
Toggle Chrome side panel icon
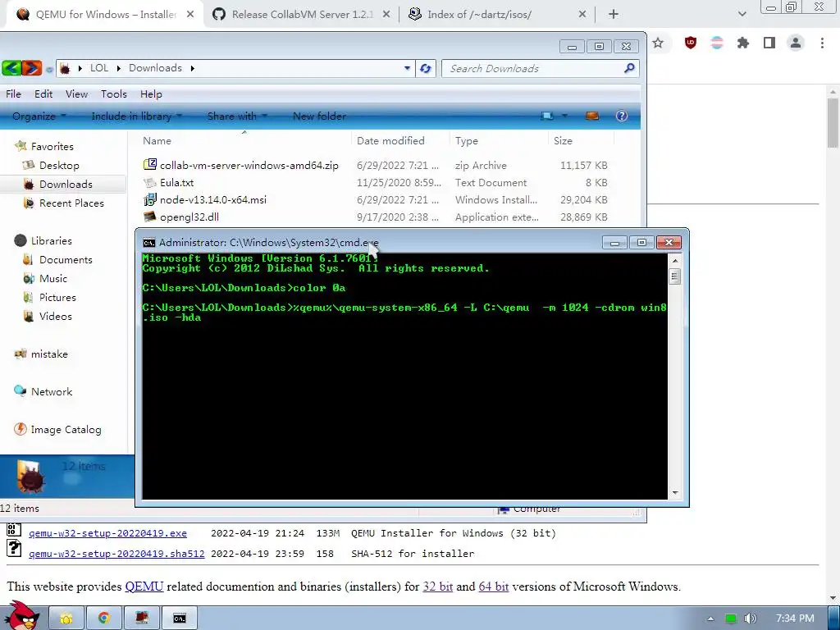[769, 43]
